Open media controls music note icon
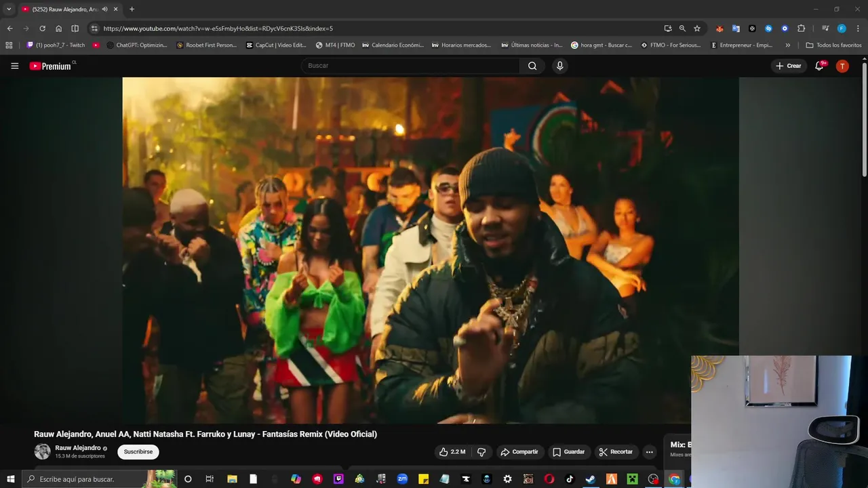Viewport: 868px width, 488px height. [x=825, y=28]
